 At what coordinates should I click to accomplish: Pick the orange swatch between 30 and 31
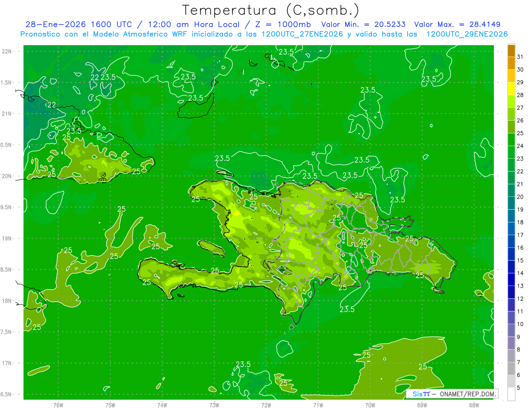tap(511, 63)
